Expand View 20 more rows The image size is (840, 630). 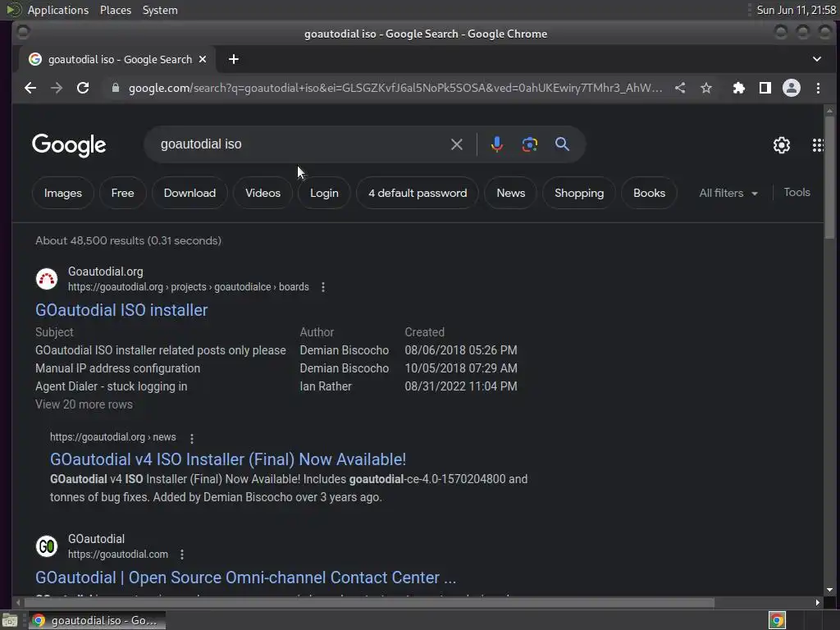point(84,404)
